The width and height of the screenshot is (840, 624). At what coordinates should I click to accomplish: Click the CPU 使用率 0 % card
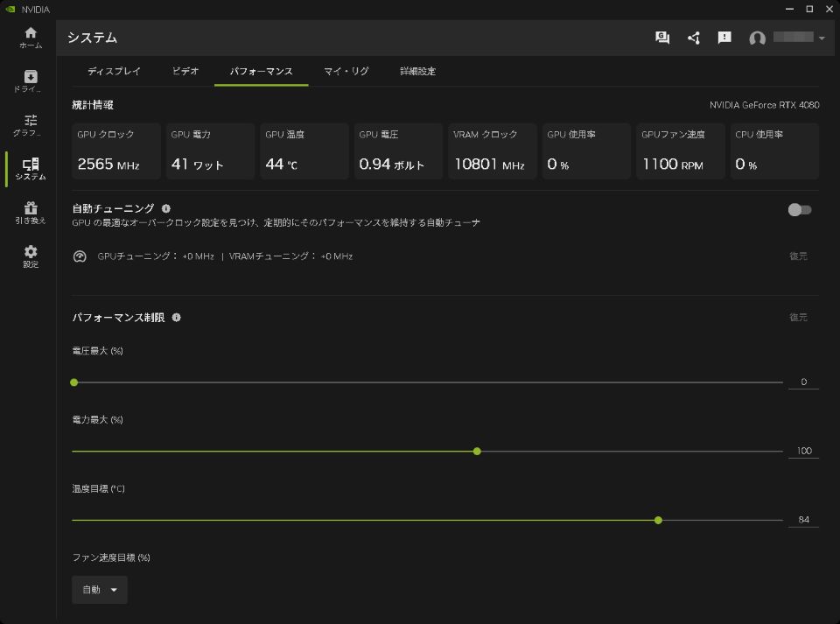pyautogui.click(x=774, y=151)
